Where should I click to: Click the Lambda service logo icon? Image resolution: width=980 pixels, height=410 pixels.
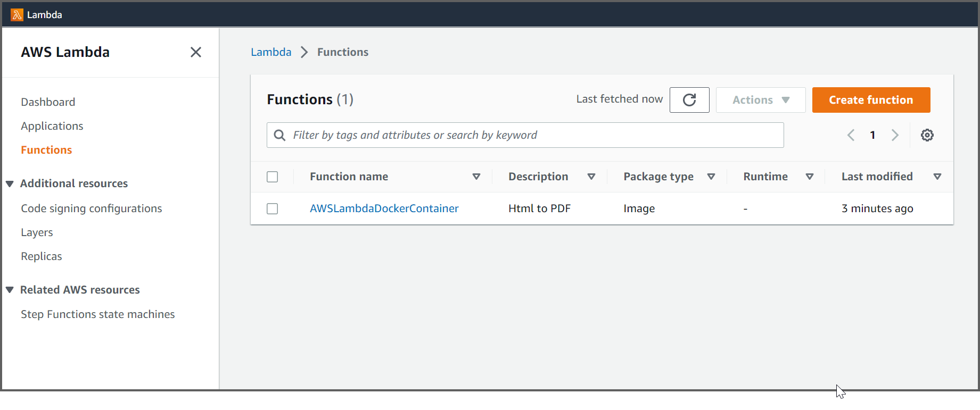point(17,14)
